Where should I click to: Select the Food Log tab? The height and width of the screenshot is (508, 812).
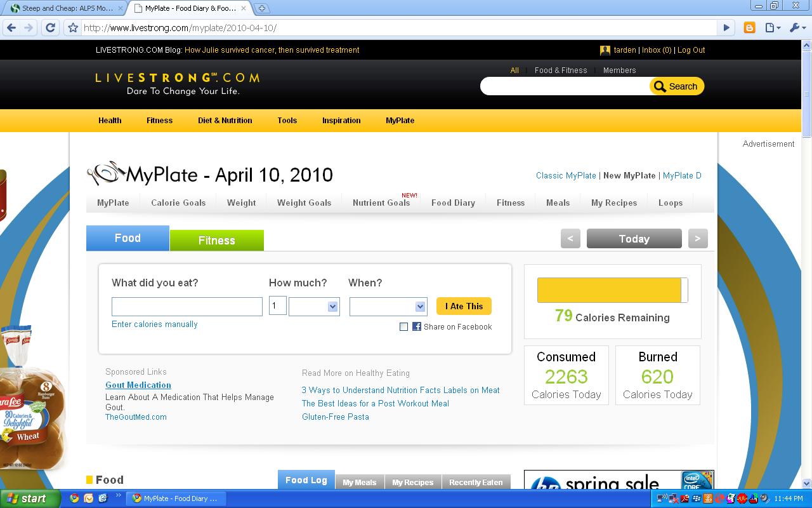306,480
